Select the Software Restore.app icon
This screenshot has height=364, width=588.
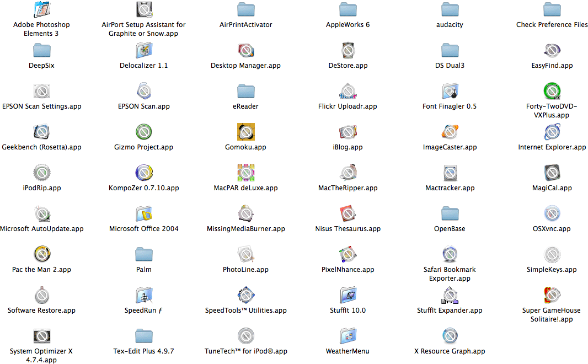42,296
